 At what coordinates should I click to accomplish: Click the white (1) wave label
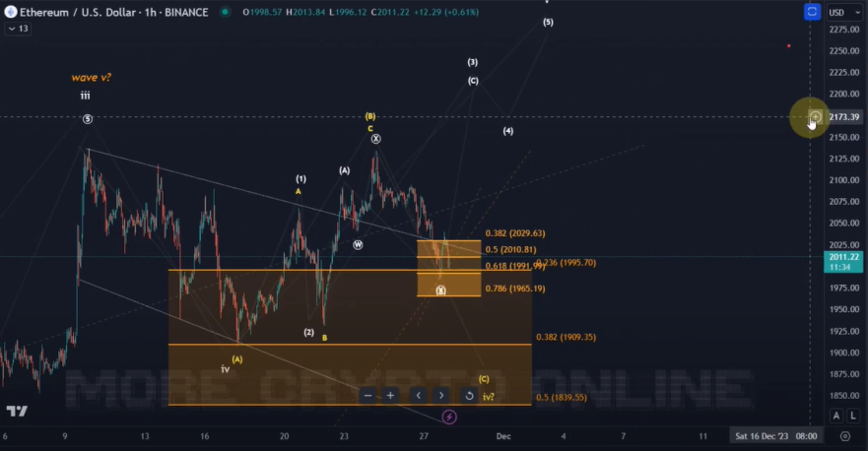[300, 179]
